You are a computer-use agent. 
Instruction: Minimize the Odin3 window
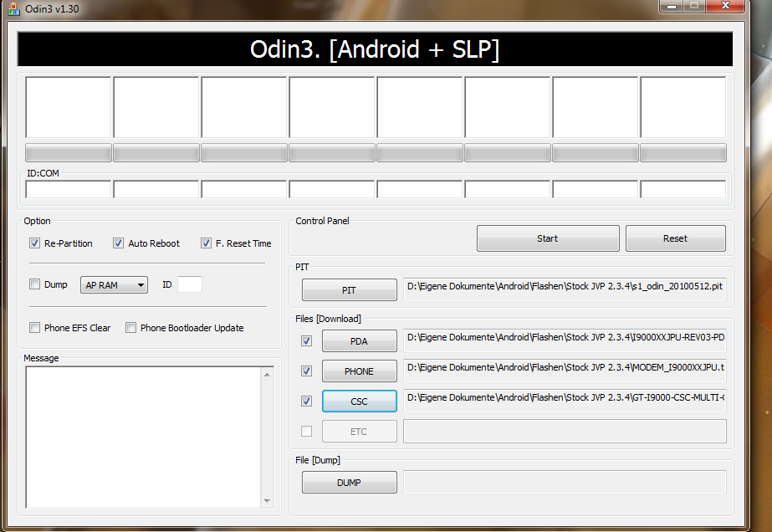pos(671,5)
